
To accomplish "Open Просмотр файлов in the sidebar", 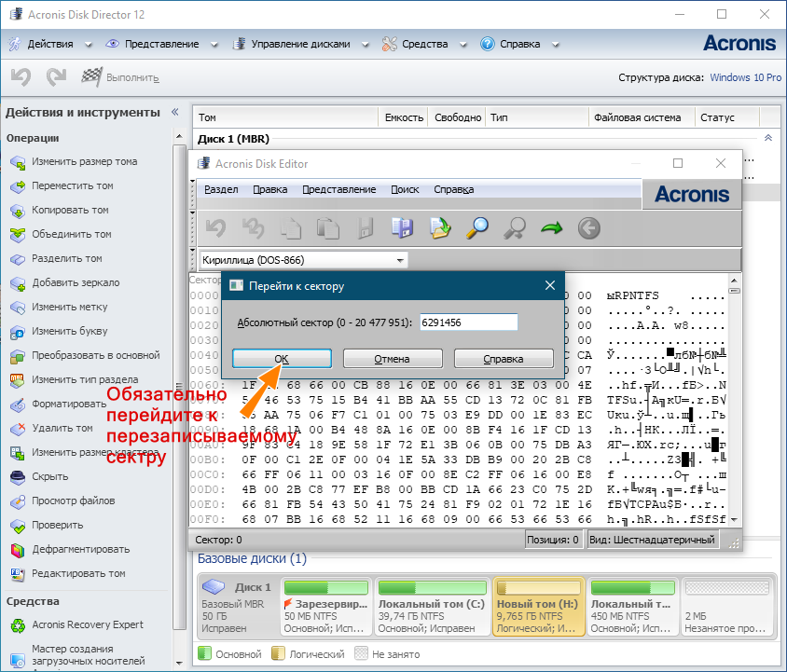I will coord(73,501).
